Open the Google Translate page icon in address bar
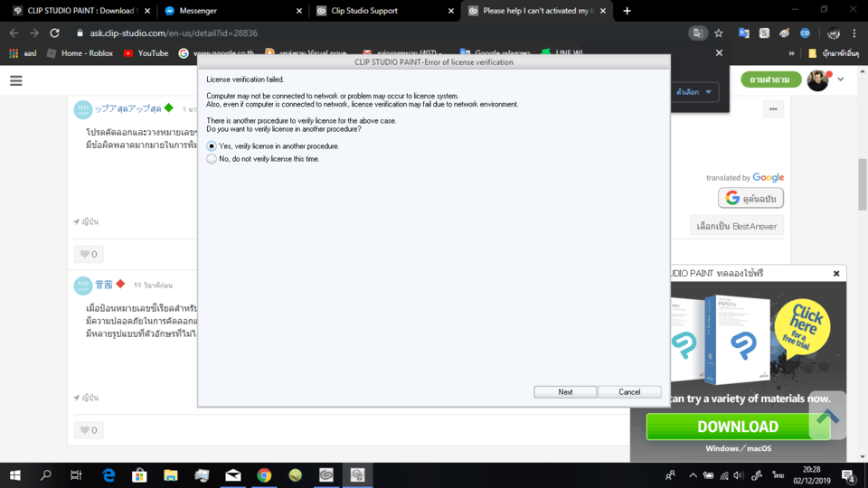The image size is (868, 488). 697,33
